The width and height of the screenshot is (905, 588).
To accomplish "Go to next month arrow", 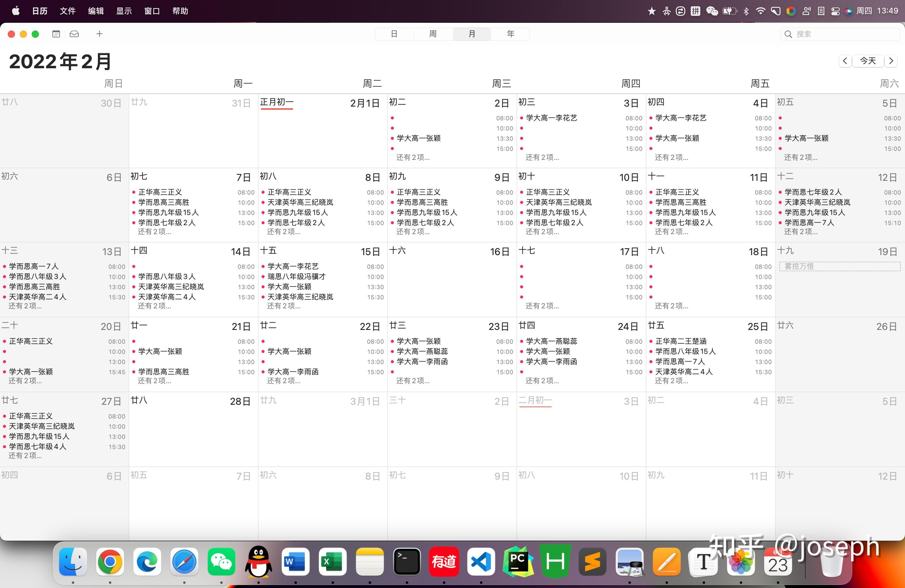I will click(891, 61).
